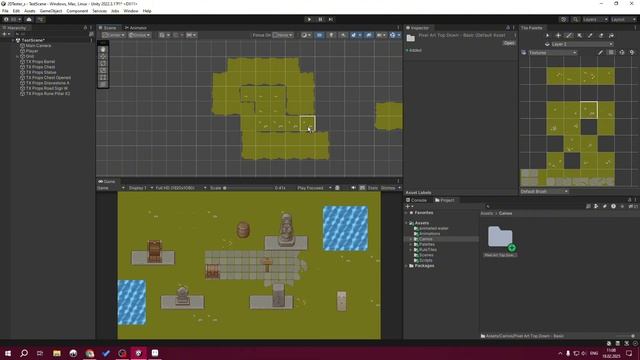Image resolution: width=640 pixels, height=360 pixels.
Task: Open the Layout dropdown in toolbar
Action: tap(623, 19)
